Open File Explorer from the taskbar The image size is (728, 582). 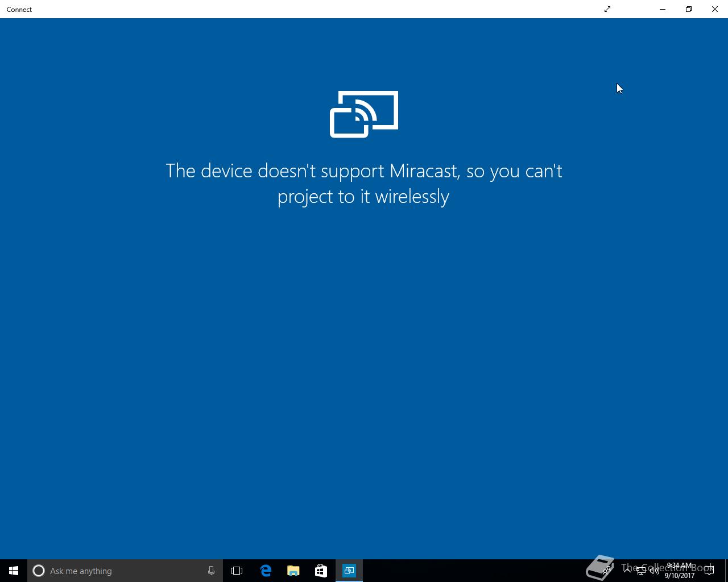(x=293, y=571)
